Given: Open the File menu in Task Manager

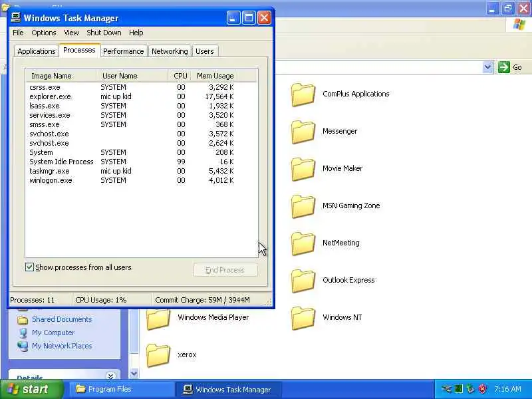Looking at the screenshot, I should click(19, 33).
